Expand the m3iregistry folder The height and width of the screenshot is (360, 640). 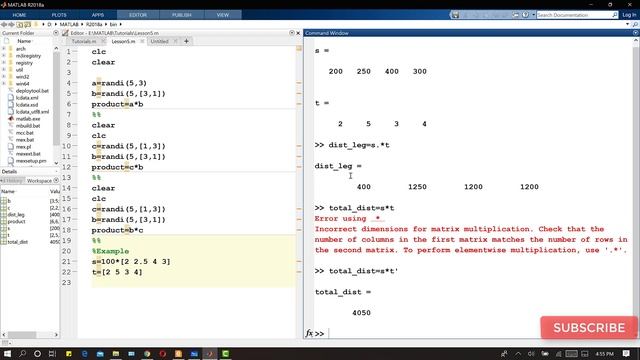click(x=4, y=56)
